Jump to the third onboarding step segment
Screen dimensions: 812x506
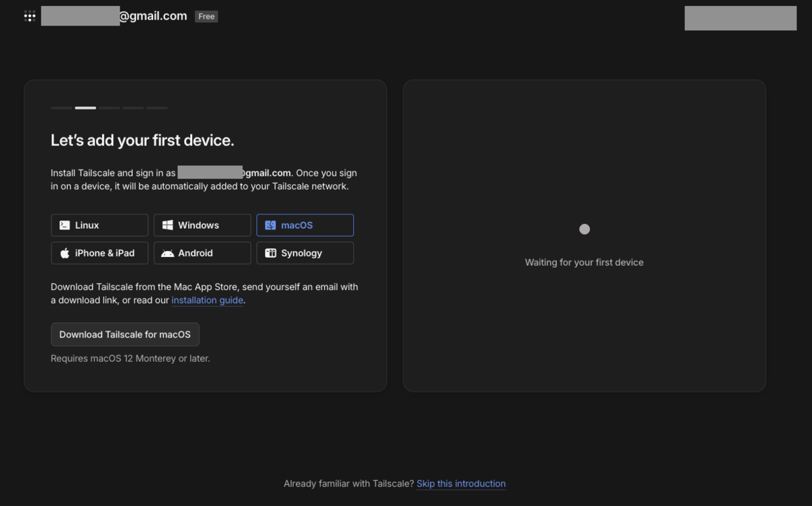[x=110, y=108]
